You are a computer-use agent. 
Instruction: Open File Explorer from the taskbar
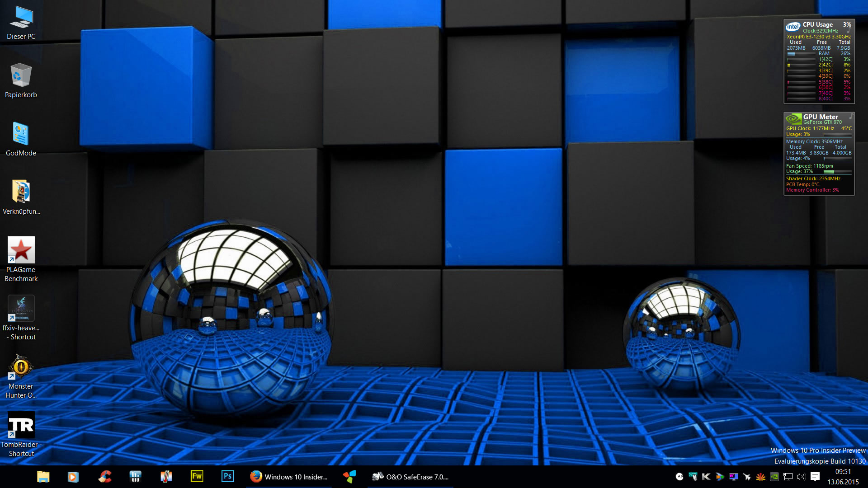(x=43, y=476)
